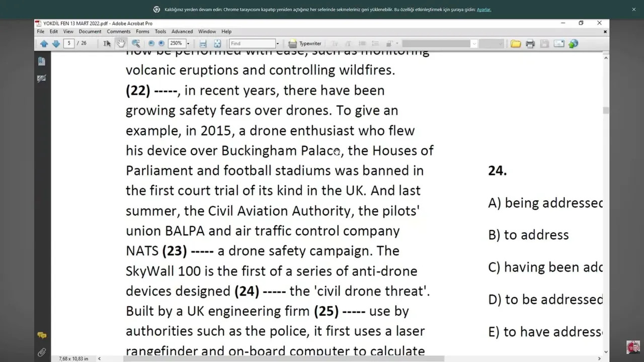Click the page number input field
Image resolution: width=644 pixels, height=362 pixels.
pos(69,43)
